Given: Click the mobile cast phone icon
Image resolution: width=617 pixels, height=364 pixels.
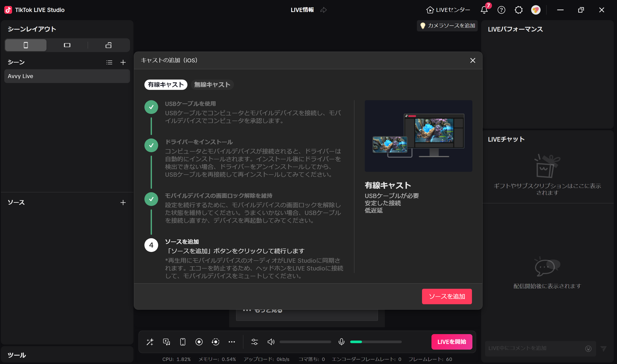Looking at the screenshot, I should click(183, 342).
